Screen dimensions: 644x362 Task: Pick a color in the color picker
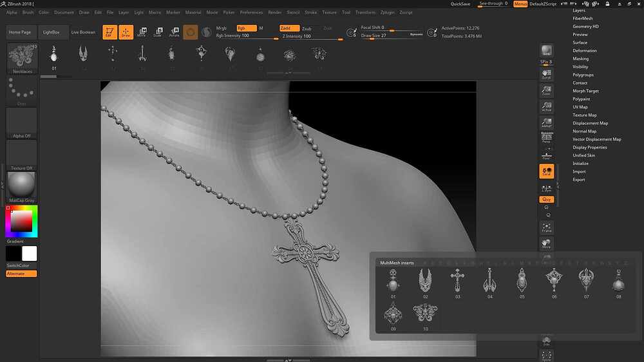coord(21,222)
